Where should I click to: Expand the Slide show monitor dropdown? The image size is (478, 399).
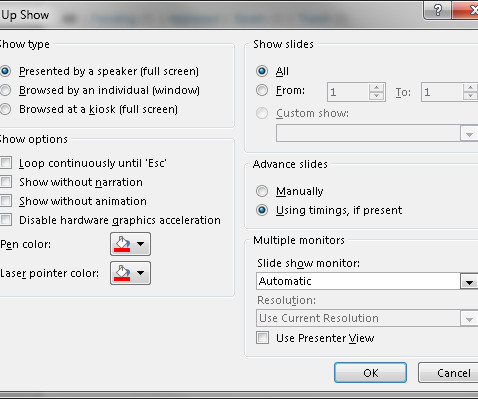(x=469, y=281)
